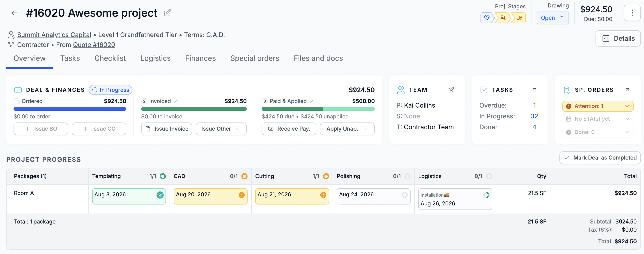The image size is (644, 254).
Task: Toggle Templating Aug 3, 2026 completed check
Action: click(x=160, y=195)
